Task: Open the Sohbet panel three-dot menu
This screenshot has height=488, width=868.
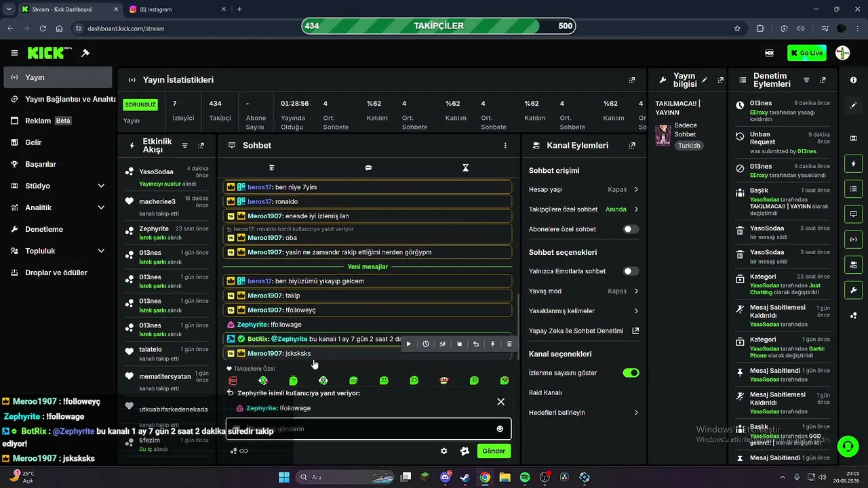Action: click(505, 145)
